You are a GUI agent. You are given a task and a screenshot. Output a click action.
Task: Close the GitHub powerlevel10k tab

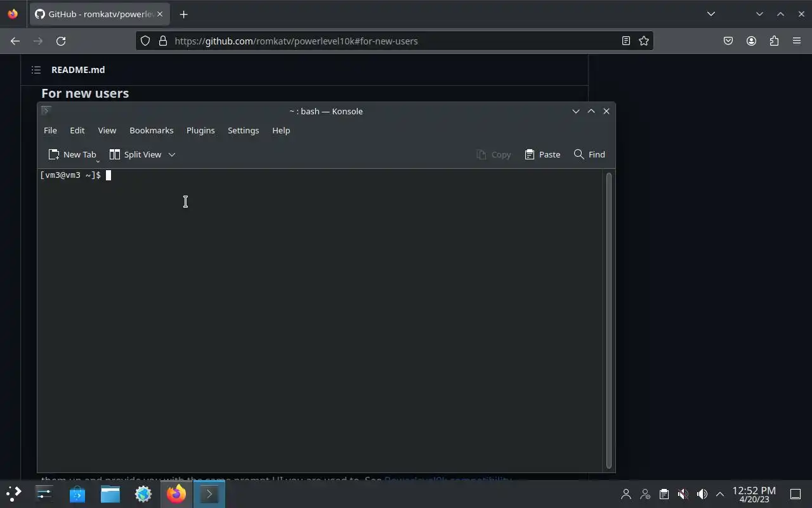tap(159, 14)
